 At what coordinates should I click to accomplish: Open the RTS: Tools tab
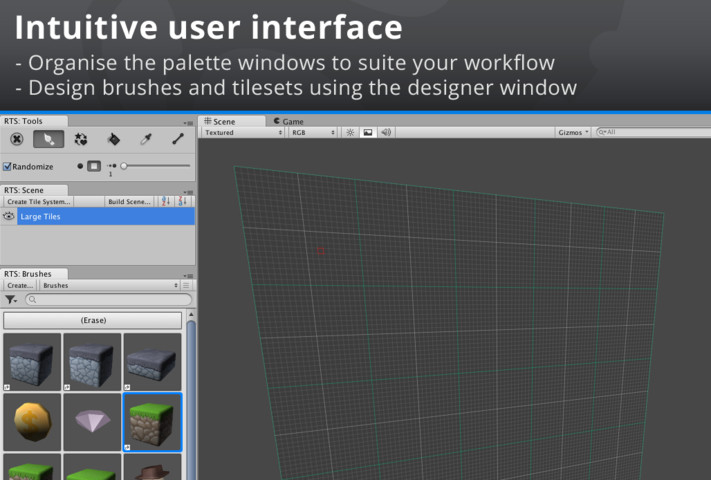pos(34,121)
